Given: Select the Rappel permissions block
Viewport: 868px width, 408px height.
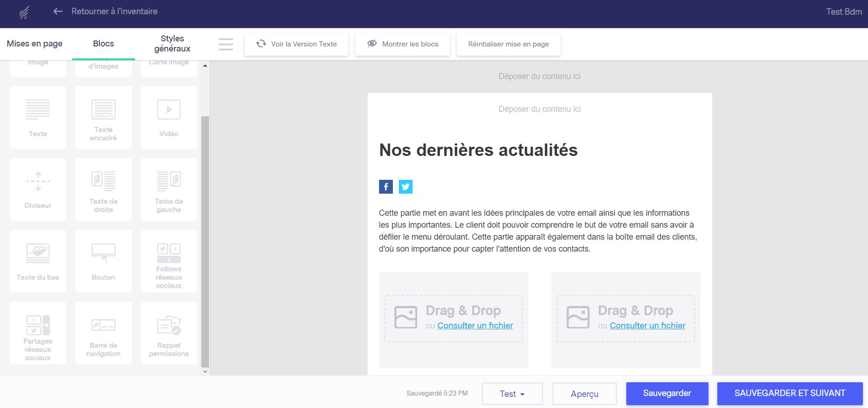Looking at the screenshot, I should [x=169, y=333].
